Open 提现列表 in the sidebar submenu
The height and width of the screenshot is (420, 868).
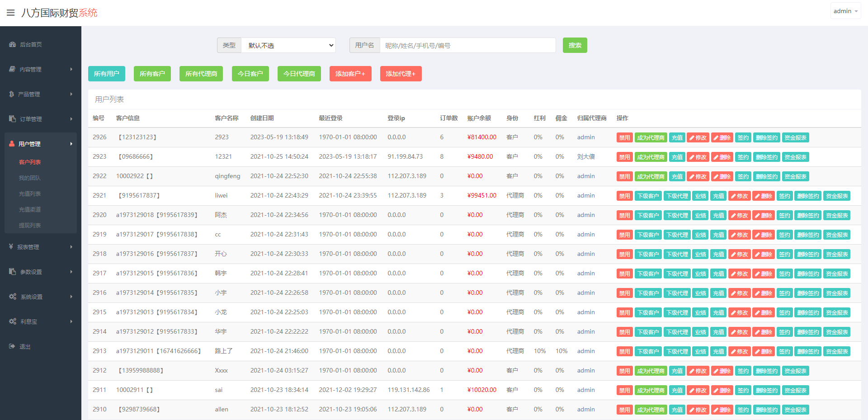[x=30, y=225]
